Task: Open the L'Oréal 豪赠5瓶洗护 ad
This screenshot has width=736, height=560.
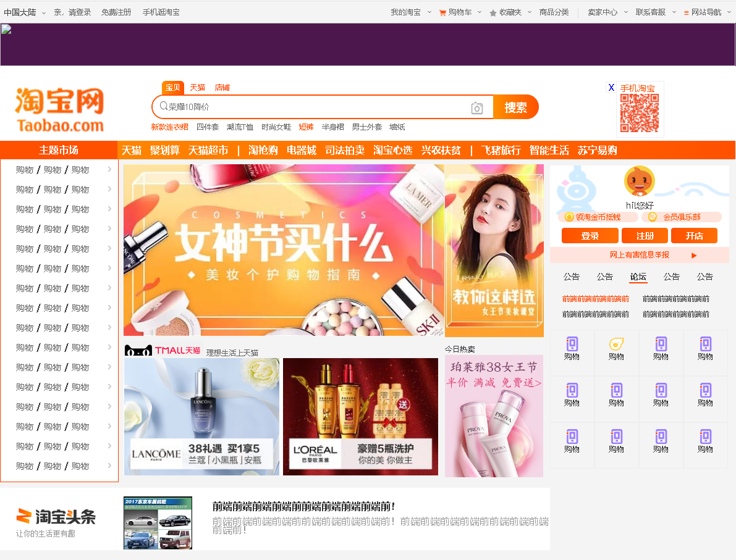Action: point(360,417)
